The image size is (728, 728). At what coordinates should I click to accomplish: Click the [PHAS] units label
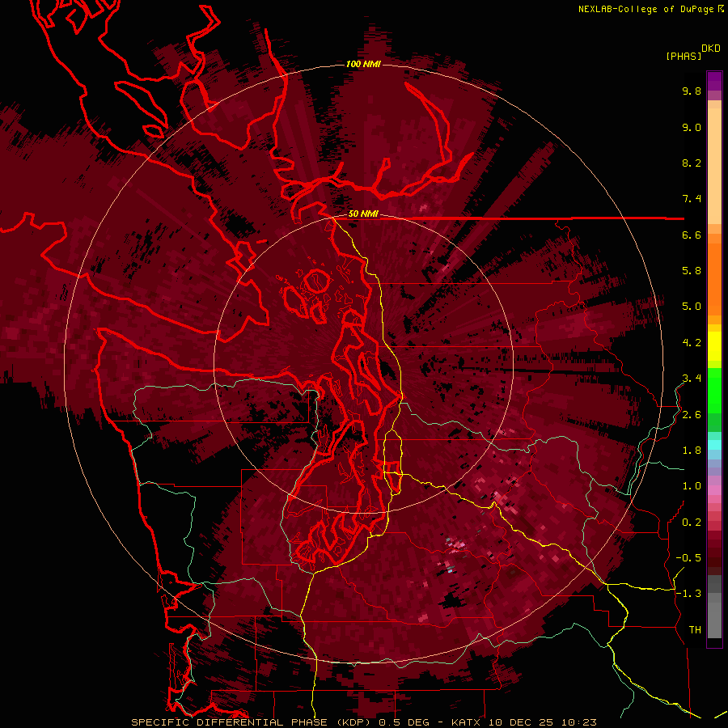(x=684, y=56)
